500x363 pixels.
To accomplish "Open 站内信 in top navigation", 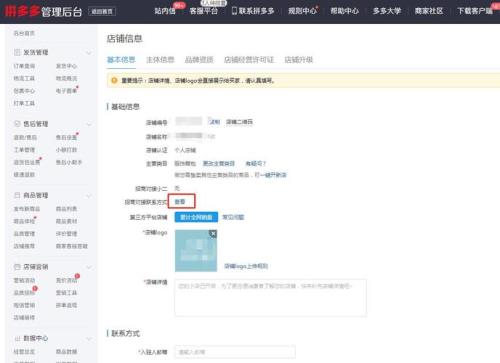I will (165, 11).
